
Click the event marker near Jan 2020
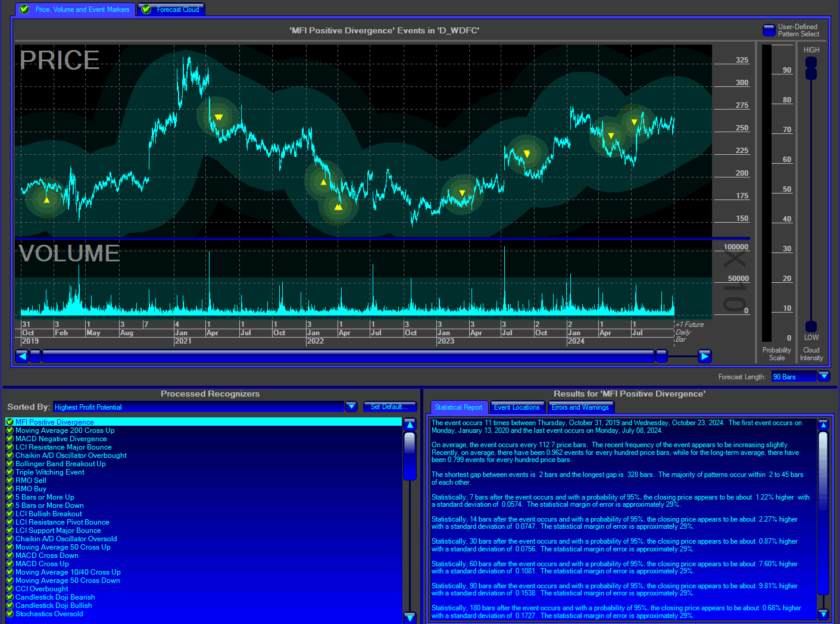tap(46, 199)
